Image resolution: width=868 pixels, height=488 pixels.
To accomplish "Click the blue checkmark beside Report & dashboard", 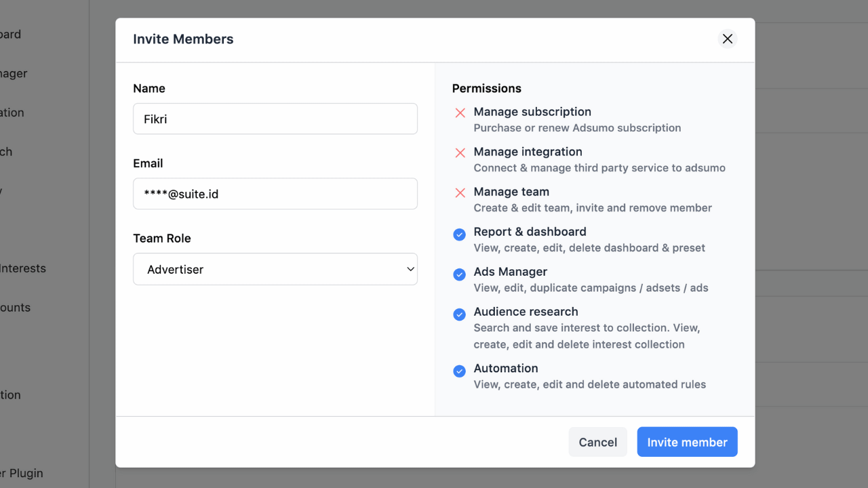I will [459, 235].
